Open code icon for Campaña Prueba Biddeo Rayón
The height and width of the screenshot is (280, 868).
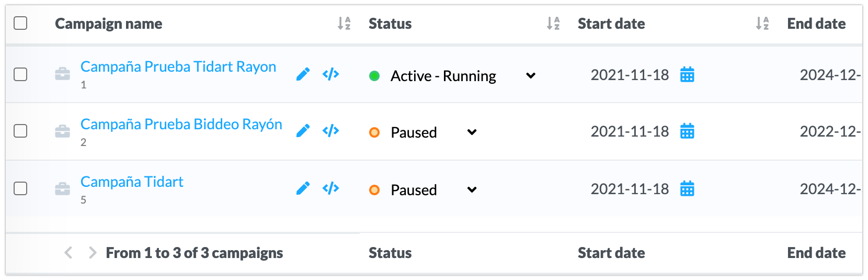click(330, 130)
